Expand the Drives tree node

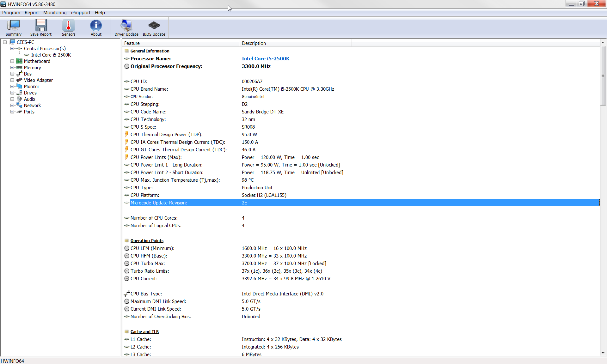[x=12, y=93]
